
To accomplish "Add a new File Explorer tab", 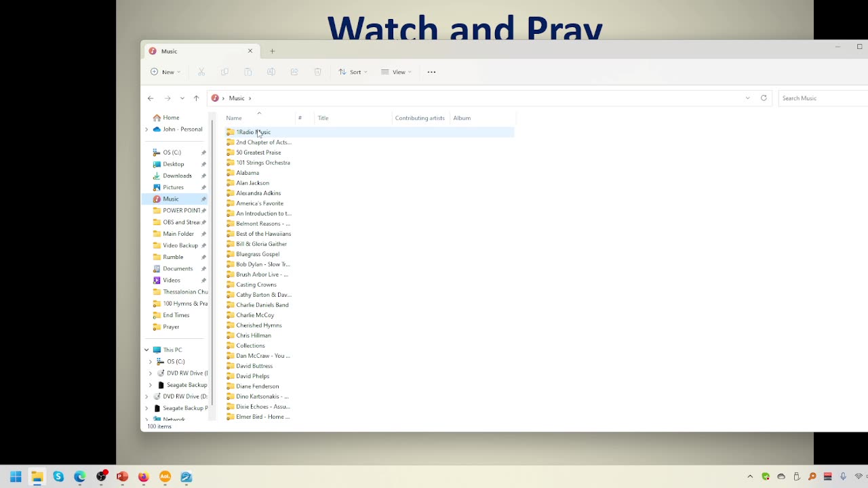I will pos(273,52).
